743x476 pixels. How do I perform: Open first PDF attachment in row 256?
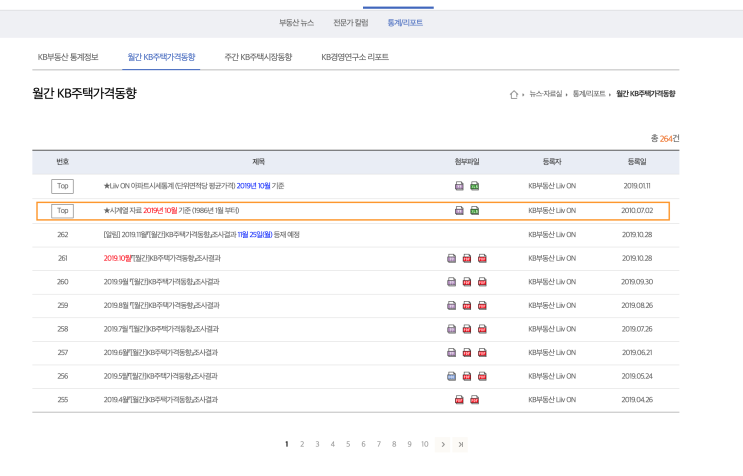pyautogui.click(x=467, y=376)
